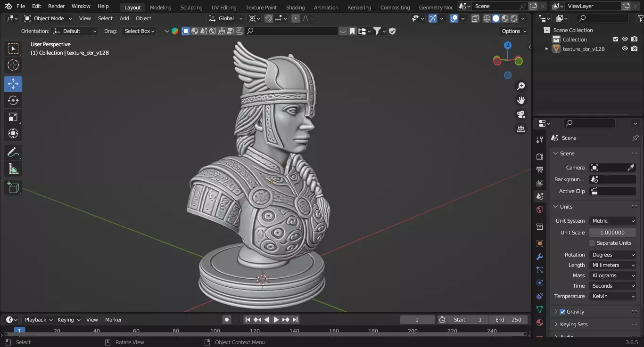Open the Orientation Default dropdown
The height and width of the screenshot is (347, 644).
75,31
